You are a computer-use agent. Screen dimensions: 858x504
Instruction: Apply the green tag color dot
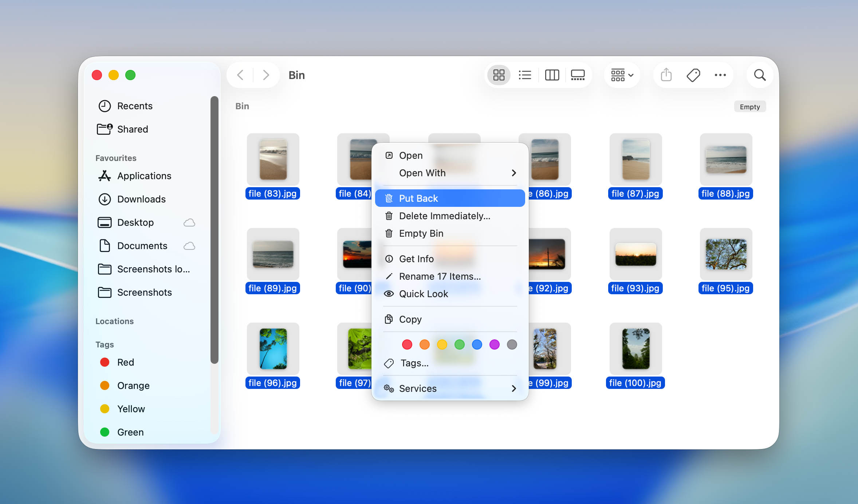(x=459, y=344)
